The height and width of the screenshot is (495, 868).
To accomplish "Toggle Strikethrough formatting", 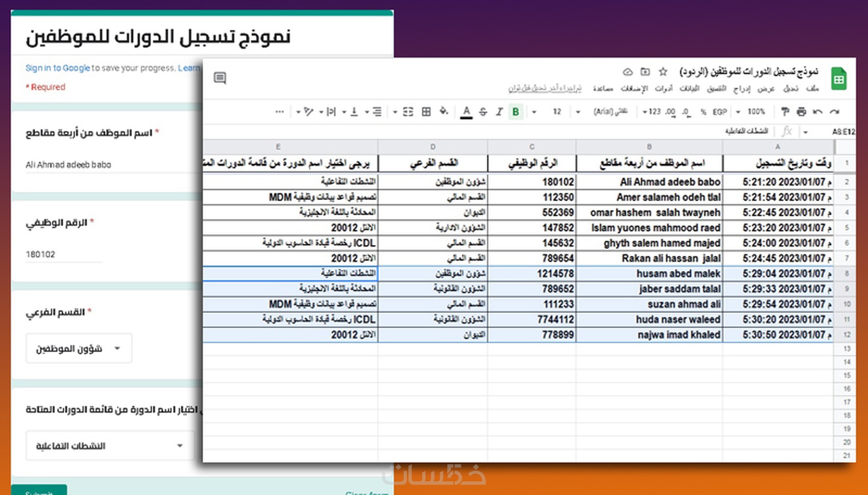I will [483, 111].
